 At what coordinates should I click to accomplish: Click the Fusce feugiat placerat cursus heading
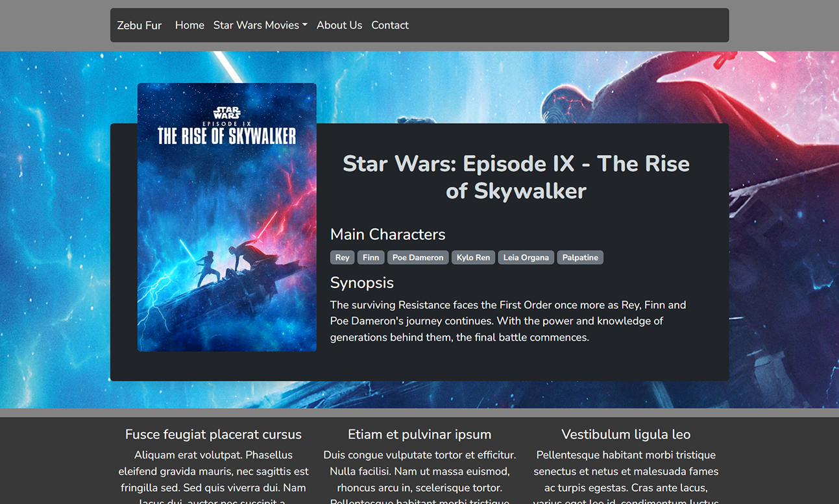click(x=213, y=435)
